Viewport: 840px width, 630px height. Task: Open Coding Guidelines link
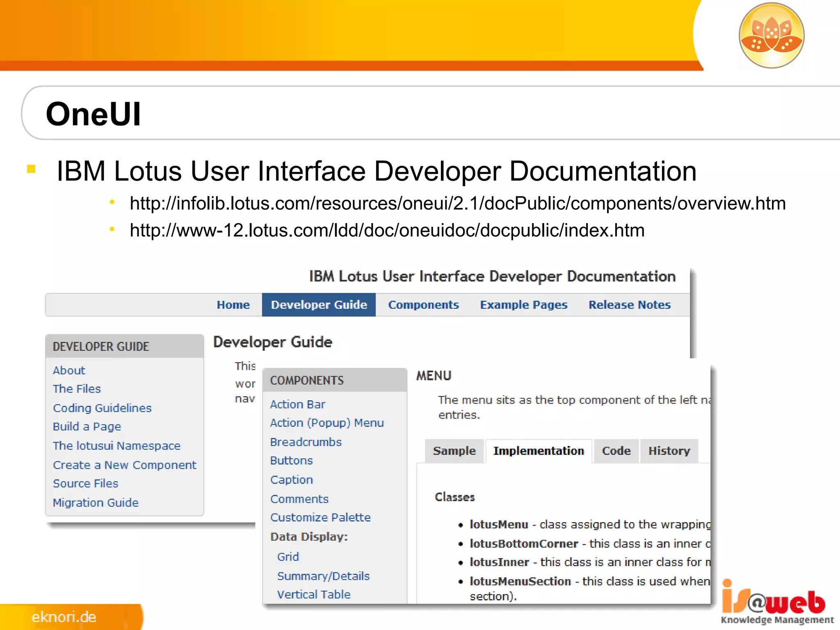click(102, 408)
